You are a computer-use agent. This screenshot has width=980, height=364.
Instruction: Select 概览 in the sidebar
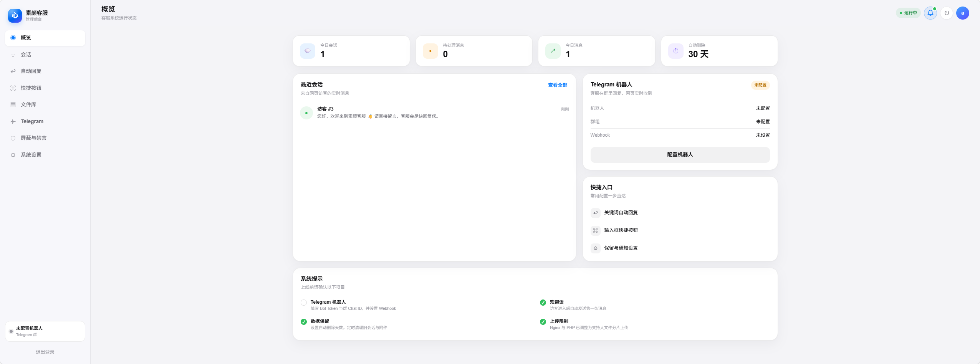point(45,38)
